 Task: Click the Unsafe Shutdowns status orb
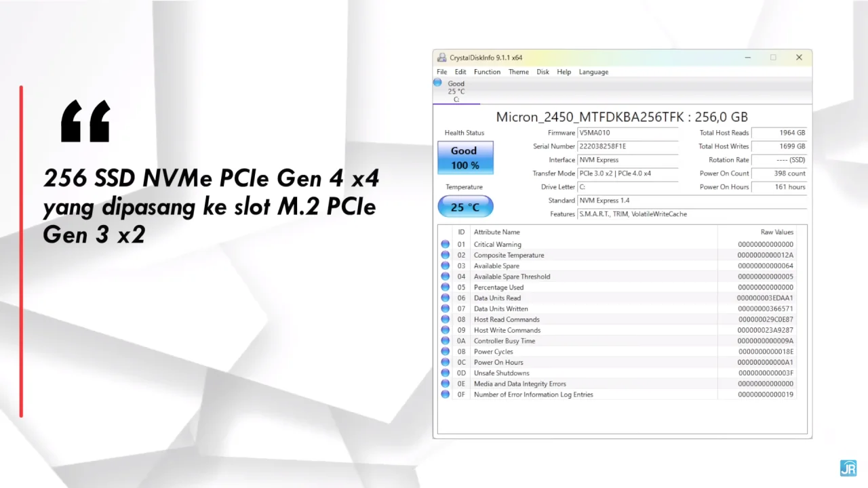[446, 373]
